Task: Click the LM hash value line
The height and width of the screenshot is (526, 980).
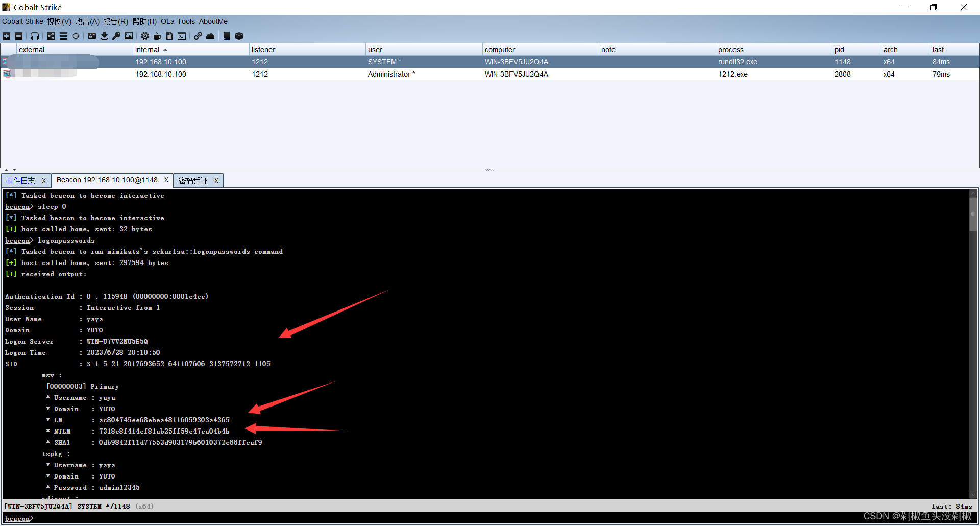Action: click(x=138, y=420)
